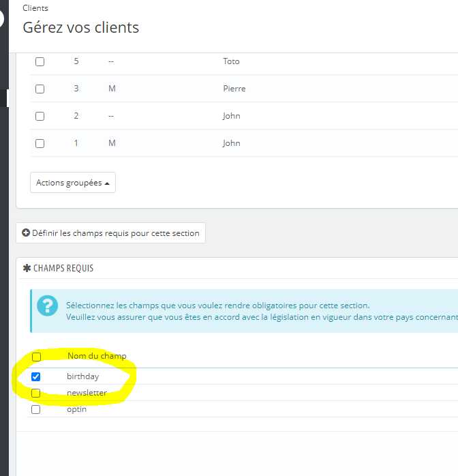Click the blue question mark help icon
458x476 pixels.
[x=47, y=306]
